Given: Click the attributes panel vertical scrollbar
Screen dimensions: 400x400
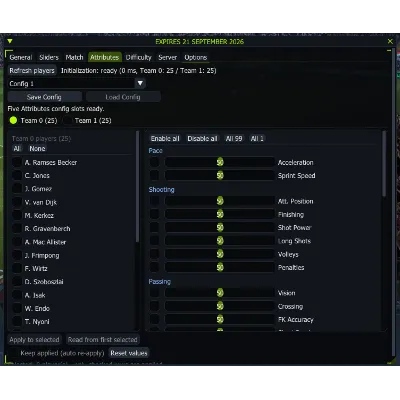Looking at the screenshot, I should point(384,163).
